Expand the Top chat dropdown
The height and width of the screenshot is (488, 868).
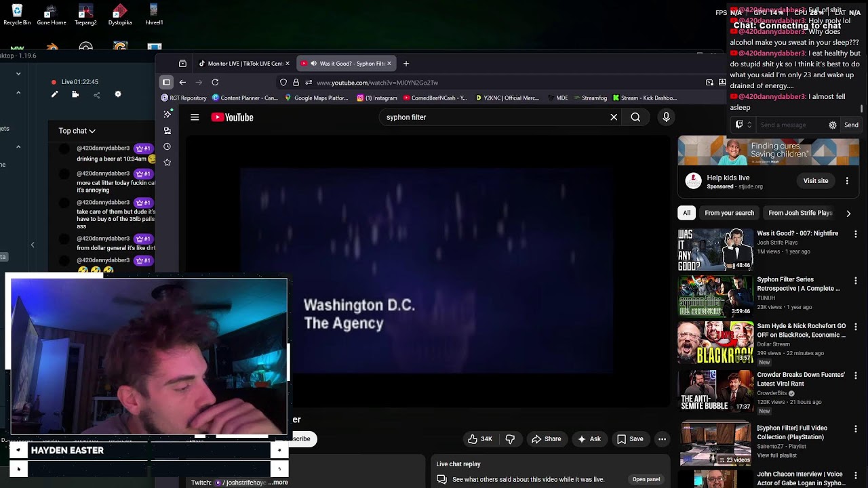coord(77,131)
